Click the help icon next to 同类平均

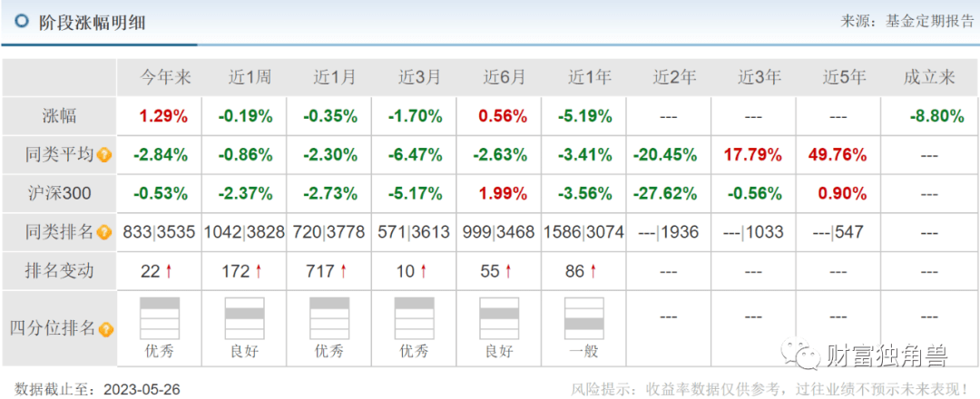click(x=104, y=155)
